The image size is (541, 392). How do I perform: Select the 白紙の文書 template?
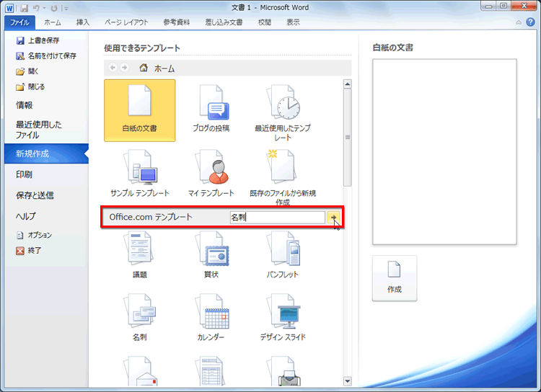point(140,110)
